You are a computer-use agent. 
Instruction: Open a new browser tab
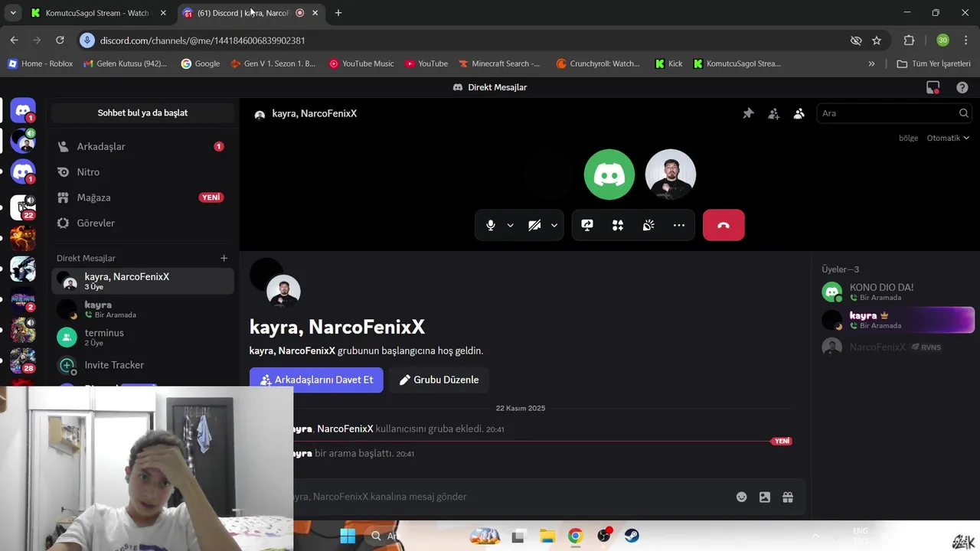[x=338, y=13]
